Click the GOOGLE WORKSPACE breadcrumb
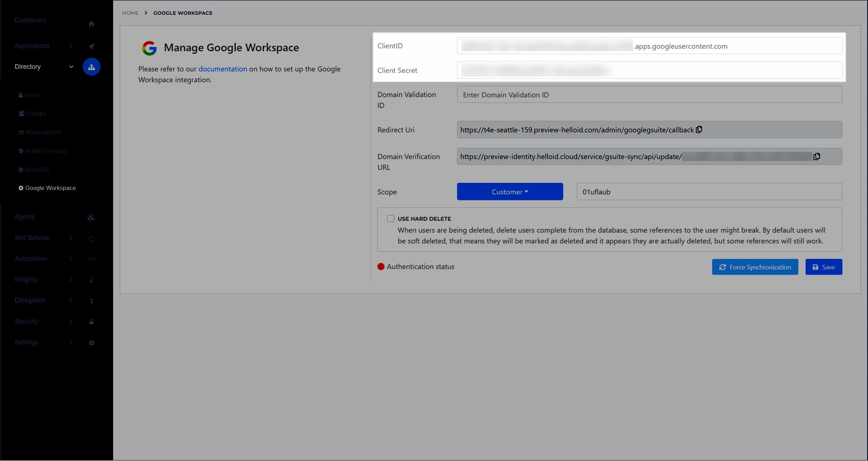The width and height of the screenshot is (868, 461). [183, 13]
